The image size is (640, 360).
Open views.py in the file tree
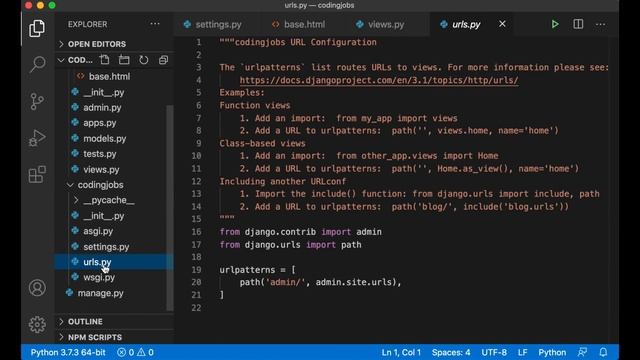click(x=101, y=169)
